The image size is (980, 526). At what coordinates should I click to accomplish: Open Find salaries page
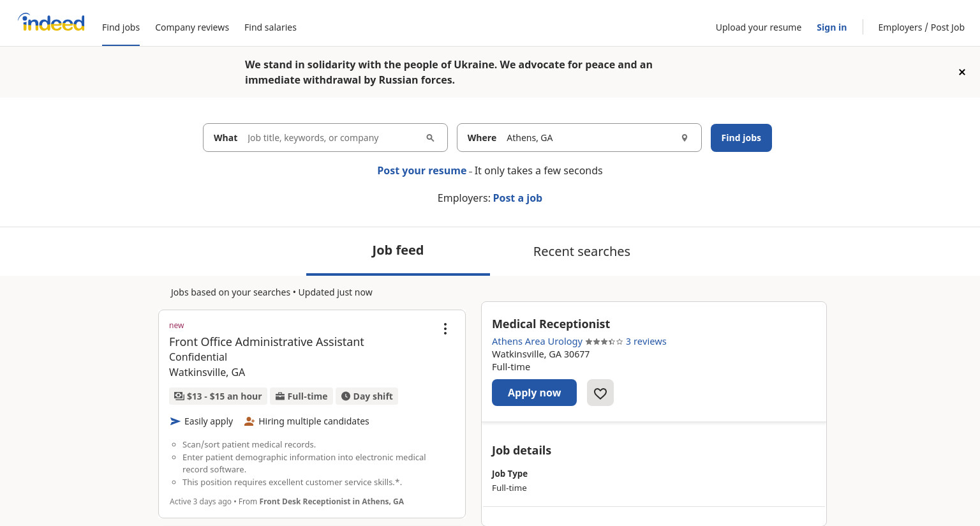(271, 27)
